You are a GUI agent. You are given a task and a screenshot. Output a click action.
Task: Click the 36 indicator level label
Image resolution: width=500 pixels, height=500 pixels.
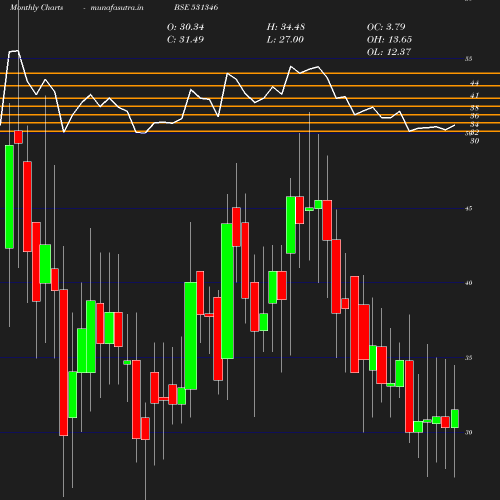[474, 116]
